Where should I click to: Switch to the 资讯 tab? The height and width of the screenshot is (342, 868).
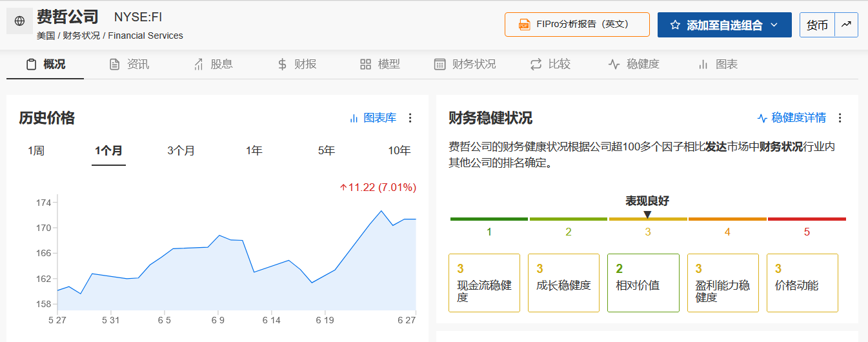click(x=128, y=65)
